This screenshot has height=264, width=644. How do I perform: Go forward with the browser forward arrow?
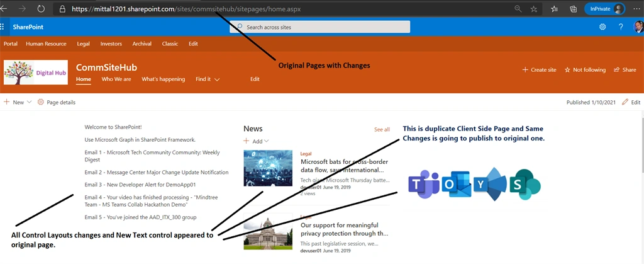pos(22,9)
